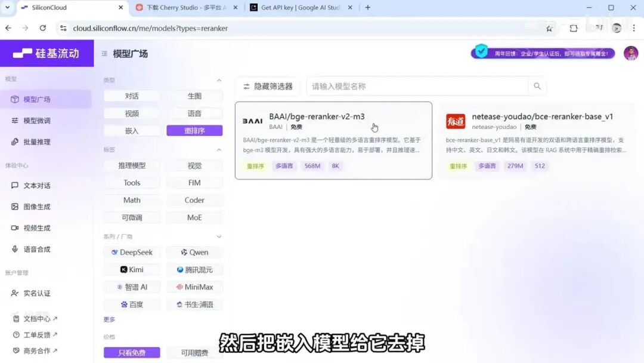644x363 pixels.
Task: Toggle the Tools tag filter
Action: 132,183
